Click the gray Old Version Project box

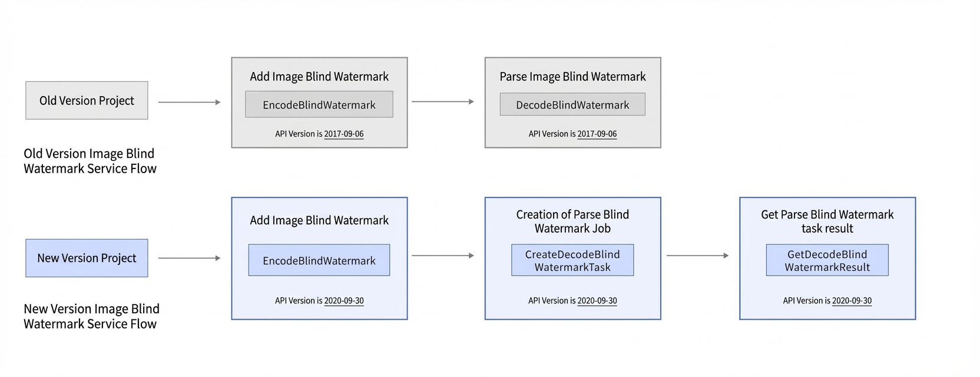(87, 101)
